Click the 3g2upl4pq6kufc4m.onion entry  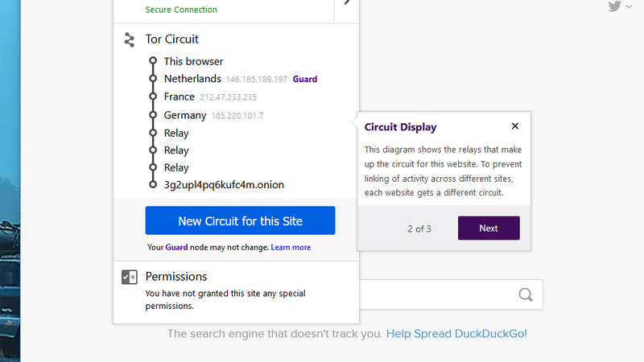tap(224, 185)
